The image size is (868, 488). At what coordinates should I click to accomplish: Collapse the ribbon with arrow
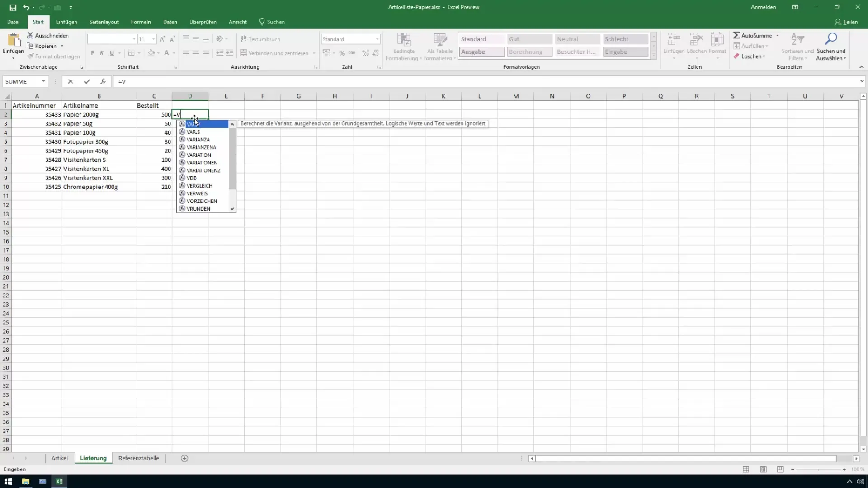861,67
